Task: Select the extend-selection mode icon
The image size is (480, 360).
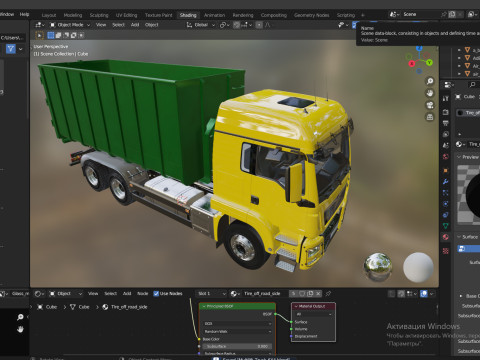Action: (58, 35)
